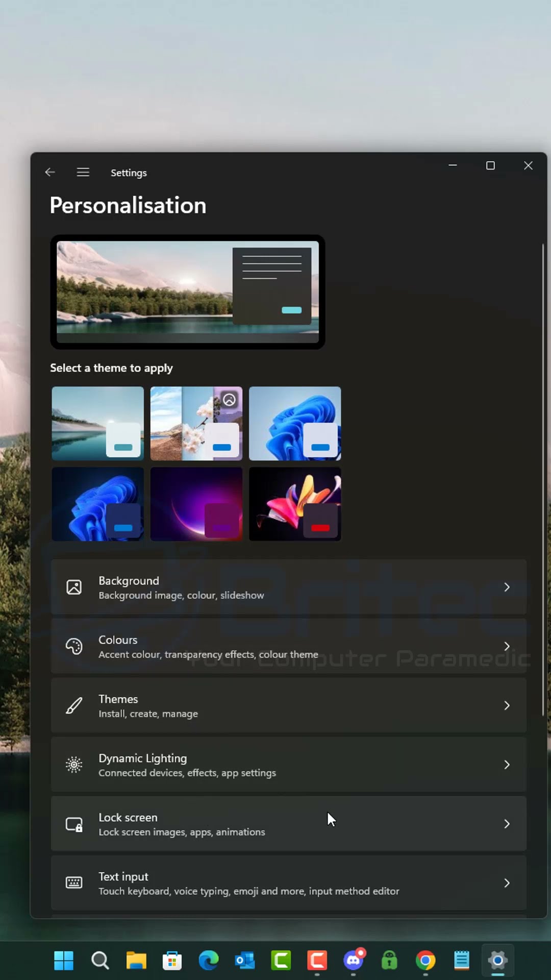The height and width of the screenshot is (980, 551).
Task: Click the Colours palette icon
Action: click(74, 647)
